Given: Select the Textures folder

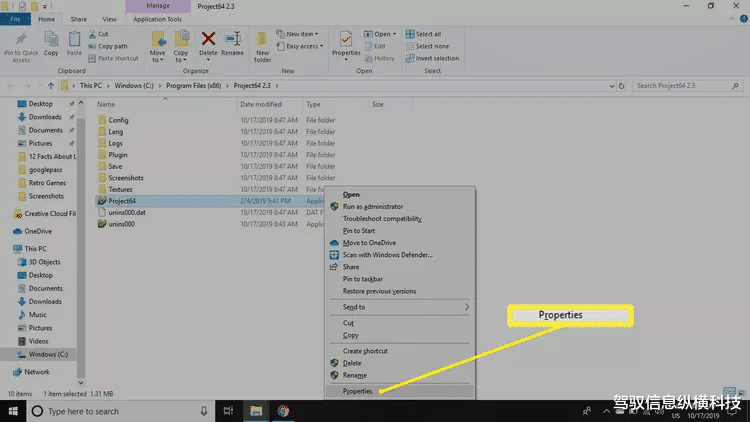Looking at the screenshot, I should click(120, 189).
